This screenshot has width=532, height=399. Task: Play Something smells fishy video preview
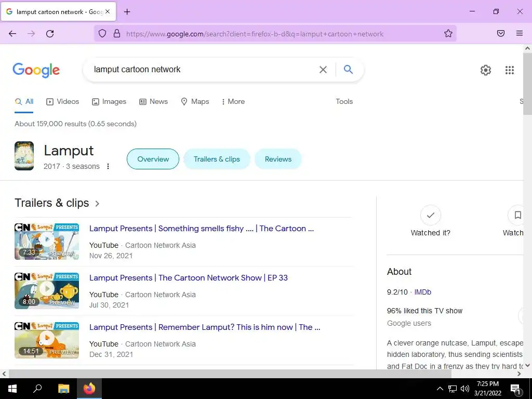click(x=47, y=241)
